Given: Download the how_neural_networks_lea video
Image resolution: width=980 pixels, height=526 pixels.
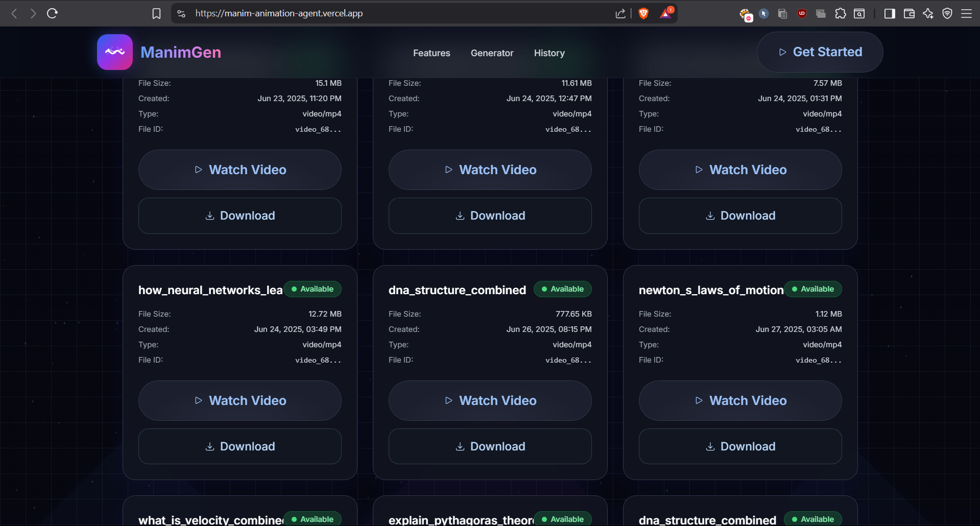Looking at the screenshot, I should pyautogui.click(x=240, y=447).
